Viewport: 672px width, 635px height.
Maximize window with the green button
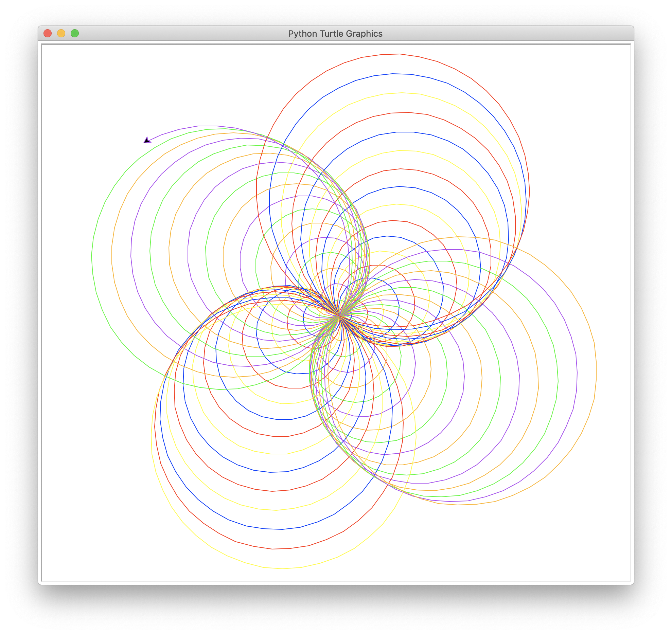(x=75, y=33)
